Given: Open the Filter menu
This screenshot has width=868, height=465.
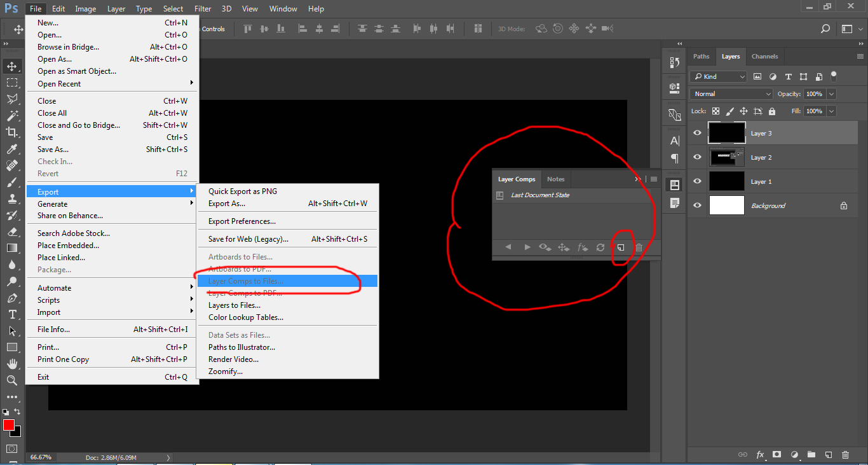Looking at the screenshot, I should click(x=203, y=9).
